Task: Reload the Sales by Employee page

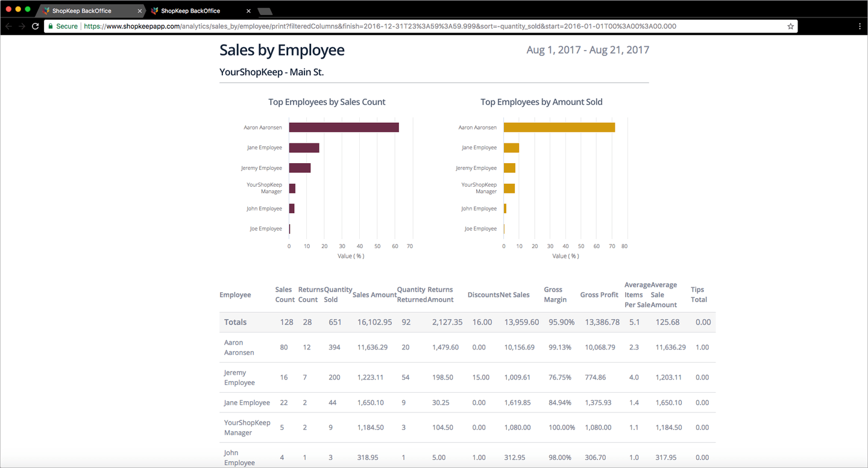Action: (x=35, y=27)
